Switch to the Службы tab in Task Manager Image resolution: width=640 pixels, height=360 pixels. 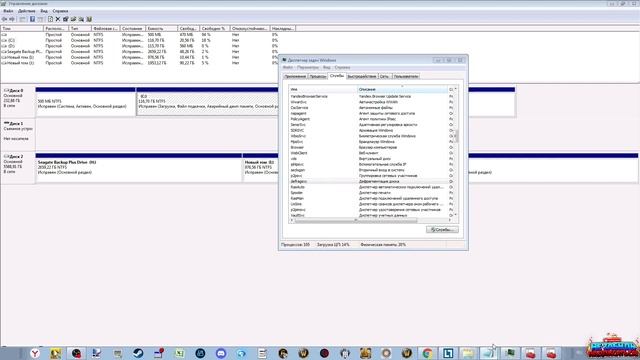click(x=337, y=76)
